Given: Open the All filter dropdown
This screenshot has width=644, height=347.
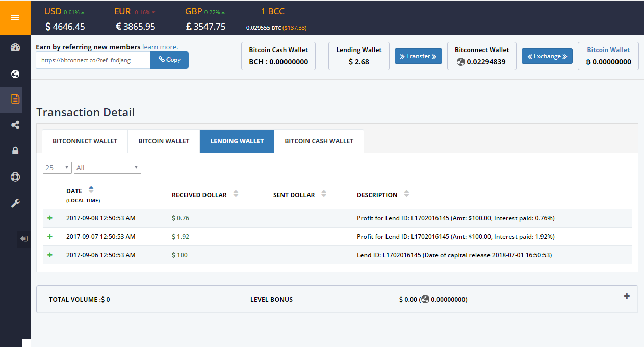Looking at the screenshot, I should pyautogui.click(x=108, y=167).
